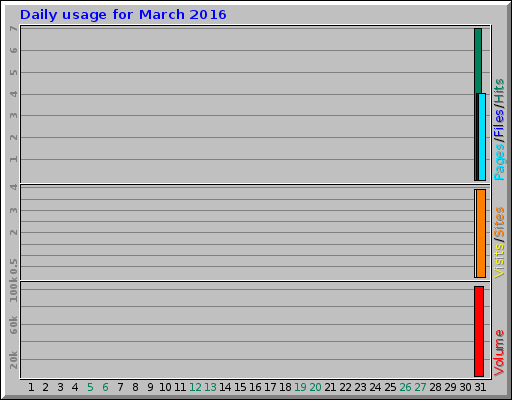Click weekend day '20' on the date axis
512x400 pixels.
pyautogui.click(x=315, y=387)
